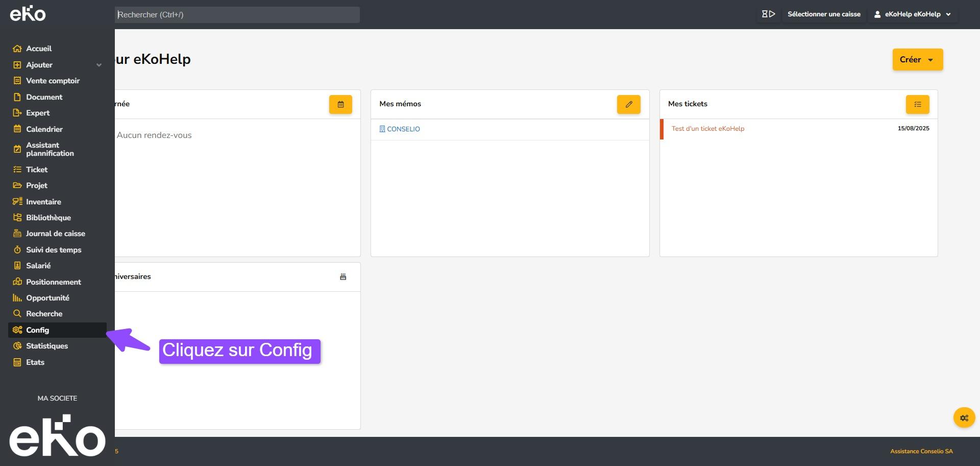Click the calendar icon in agenda card

click(340, 104)
